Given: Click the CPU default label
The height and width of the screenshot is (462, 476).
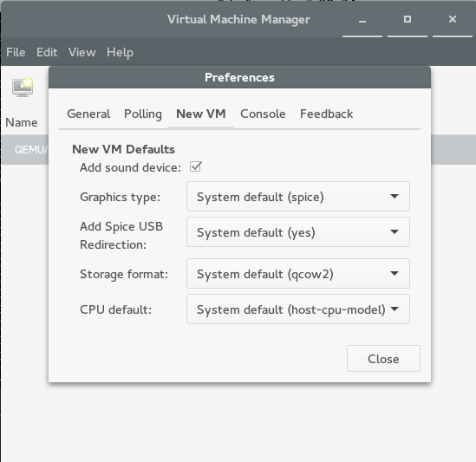Looking at the screenshot, I should tap(115, 309).
